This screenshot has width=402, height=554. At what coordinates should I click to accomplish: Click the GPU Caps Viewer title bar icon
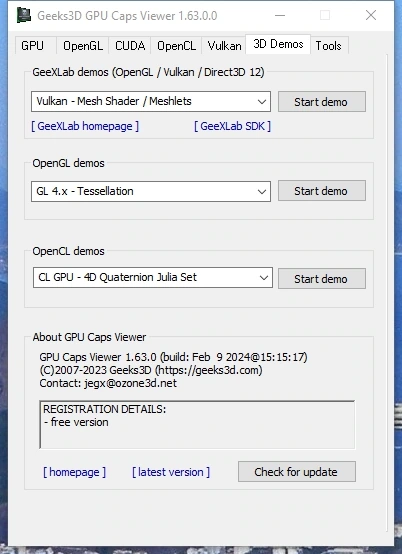(x=23, y=15)
